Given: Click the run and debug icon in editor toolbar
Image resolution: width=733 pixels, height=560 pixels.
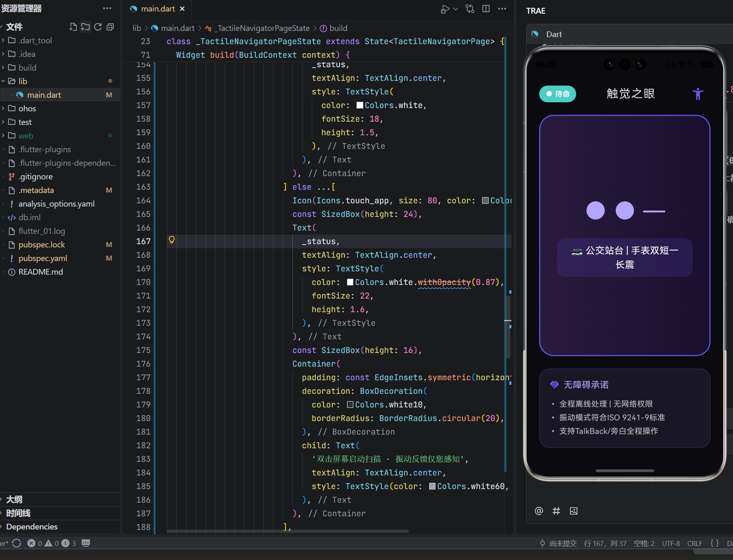Looking at the screenshot, I should click(445, 9).
